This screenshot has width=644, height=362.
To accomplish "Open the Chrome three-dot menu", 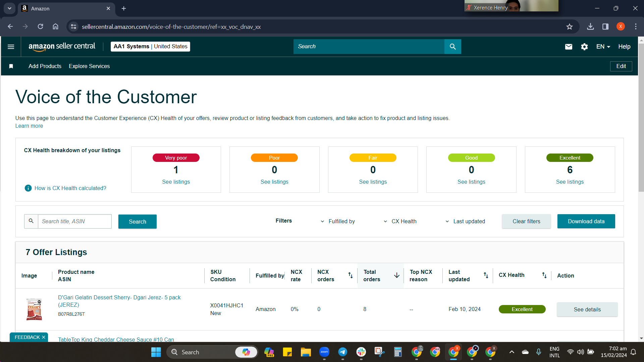I will (x=636, y=26).
